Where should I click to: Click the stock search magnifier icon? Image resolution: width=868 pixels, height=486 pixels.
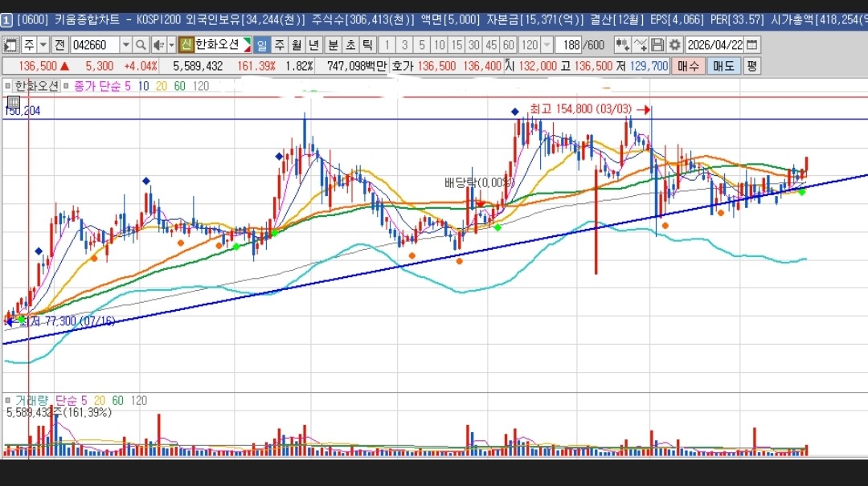pos(141,45)
